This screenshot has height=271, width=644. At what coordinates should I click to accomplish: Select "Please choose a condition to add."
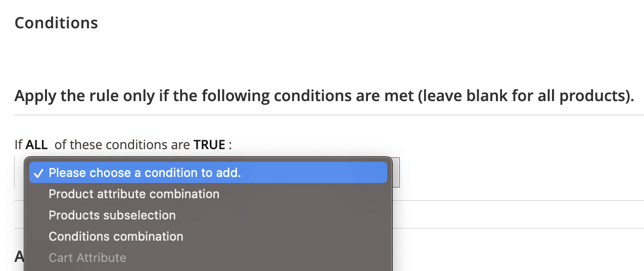tap(145, 173)
